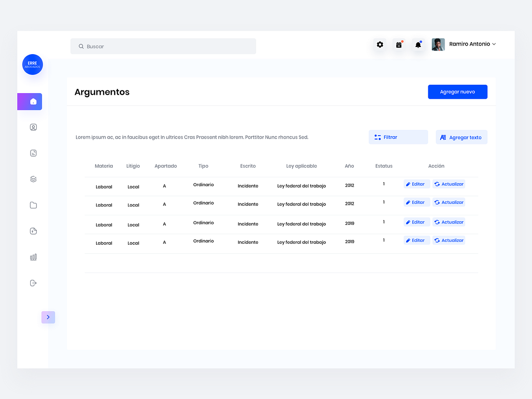Click the file upload icon in sidebar
This screenshot has height=399, width=532.
(x=33, y=231)
